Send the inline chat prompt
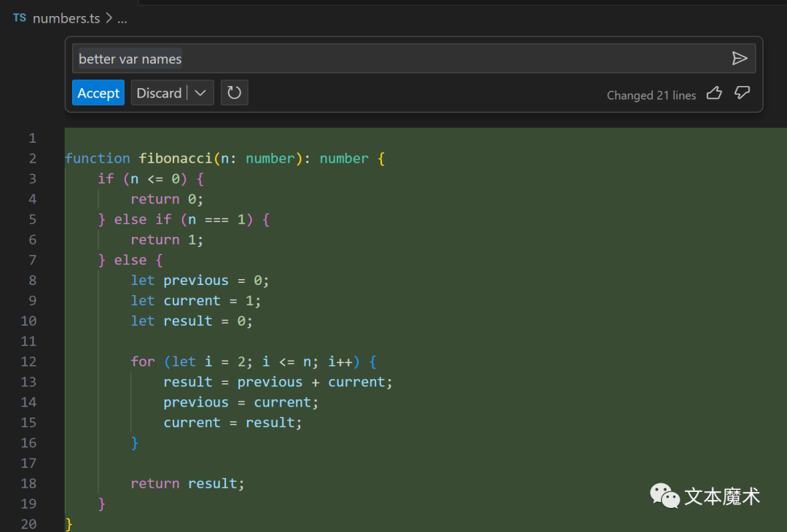The image size is (787, 532). point(739,58)
